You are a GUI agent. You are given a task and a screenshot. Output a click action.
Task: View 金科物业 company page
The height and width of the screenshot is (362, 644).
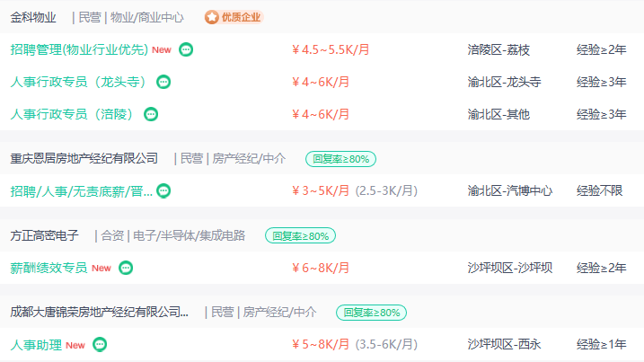(x=33, y=17)
